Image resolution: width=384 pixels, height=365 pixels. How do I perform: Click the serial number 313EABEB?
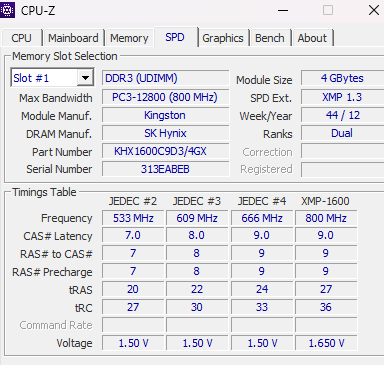[165, 169]
